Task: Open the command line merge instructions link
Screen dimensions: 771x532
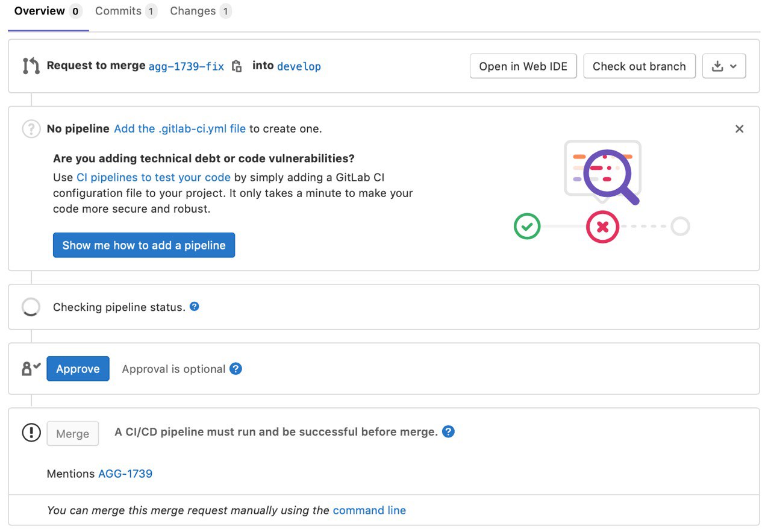Action: tap(369, 510)
